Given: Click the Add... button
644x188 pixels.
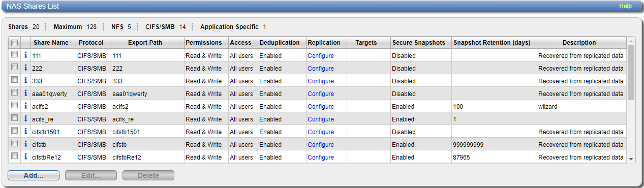Looking at the screenshot, I should pos(34,175).
